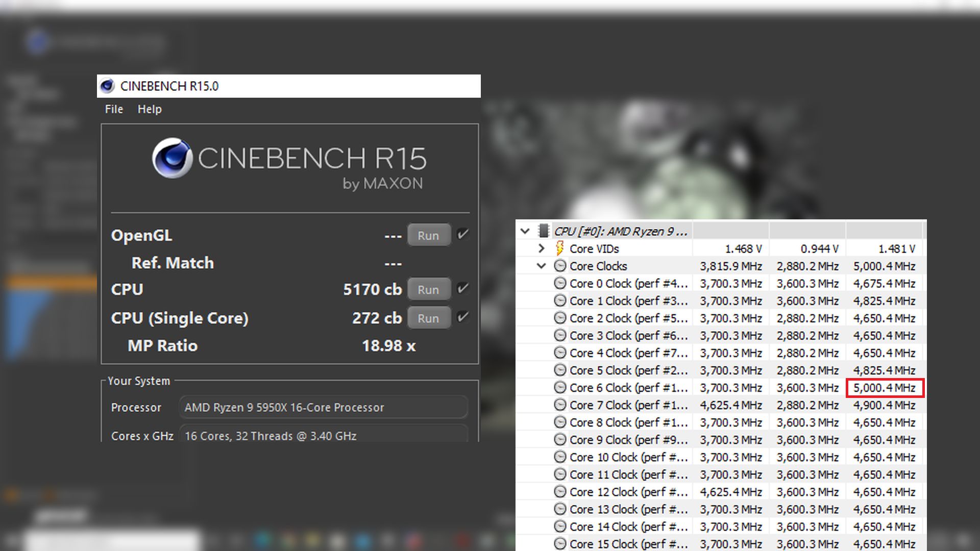Click the Core VIDs current value 1.468 V

click(744, 249)
